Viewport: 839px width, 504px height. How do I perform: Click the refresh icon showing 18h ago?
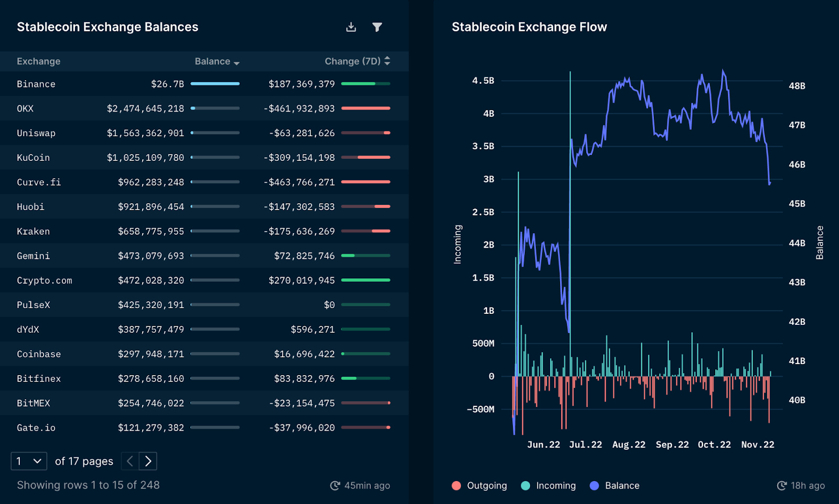[x=781, y=485]
